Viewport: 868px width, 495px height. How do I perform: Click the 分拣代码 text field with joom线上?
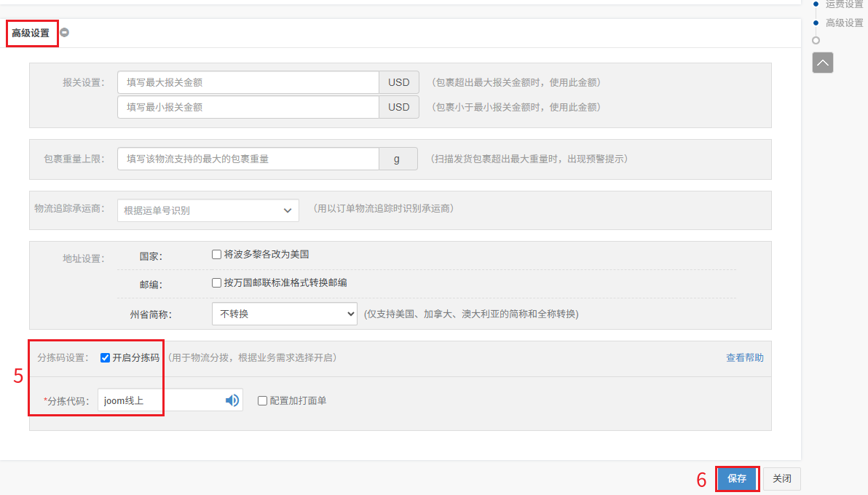tap(160, 400)
